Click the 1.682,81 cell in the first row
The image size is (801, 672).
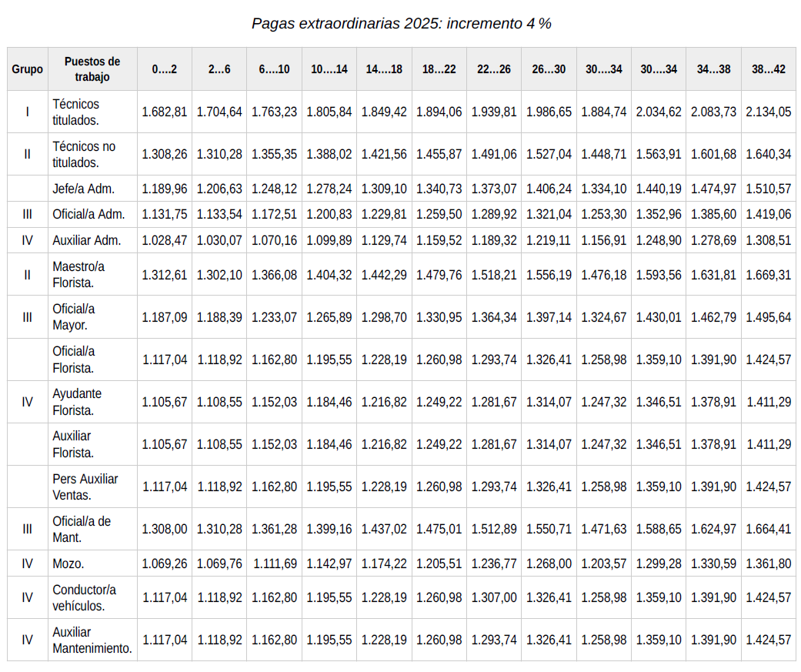165,112
